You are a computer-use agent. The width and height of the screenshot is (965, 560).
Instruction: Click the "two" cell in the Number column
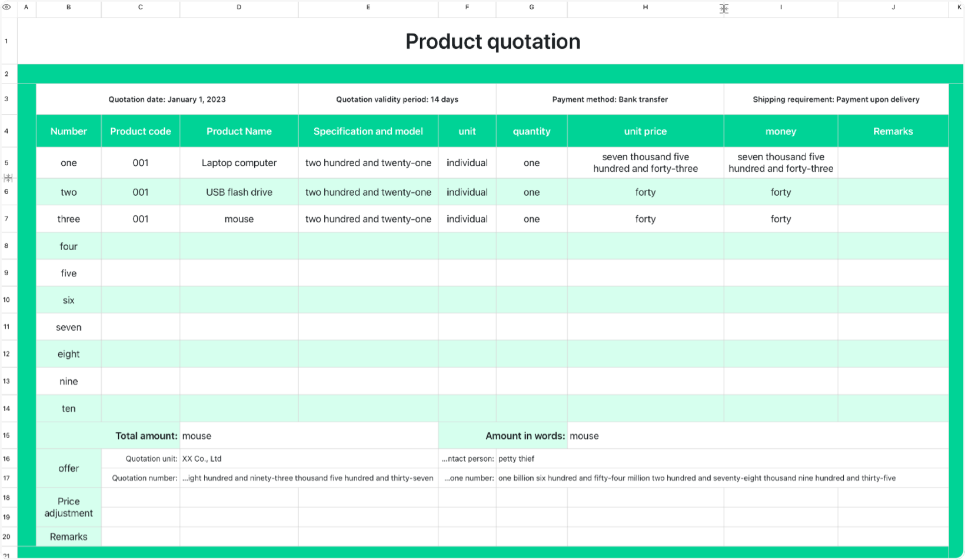tap(69, 192)
